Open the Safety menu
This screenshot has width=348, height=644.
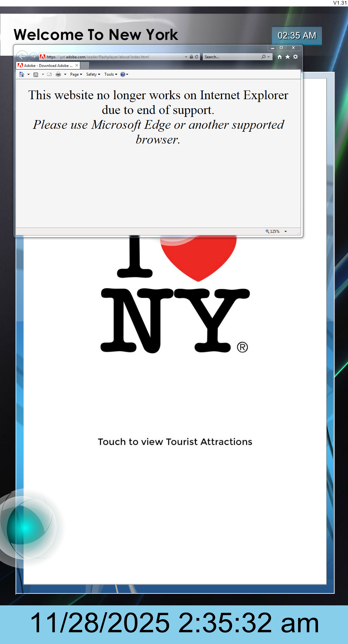[x=93, y=74]
